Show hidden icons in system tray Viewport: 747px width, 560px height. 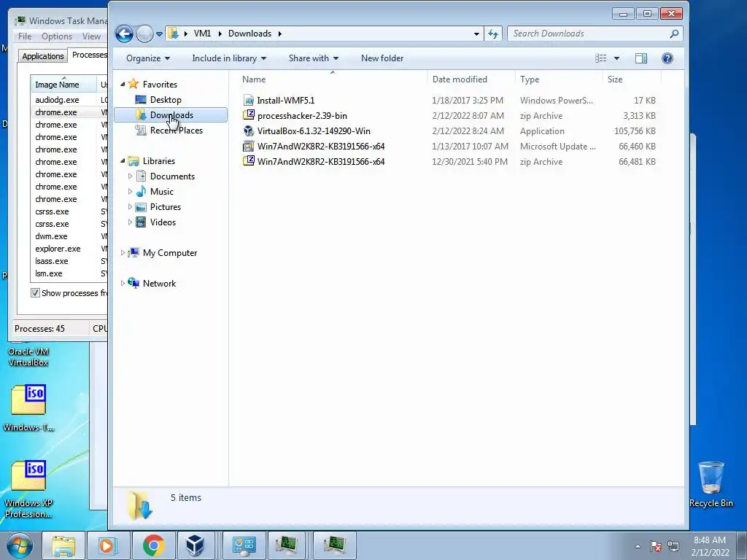[638, 546]
